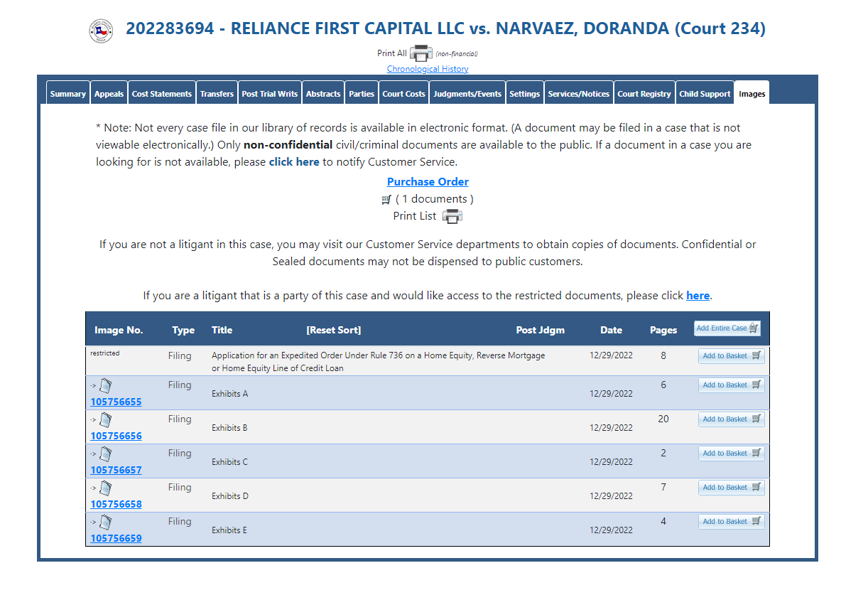Open the Services/Notices tab

579,93
